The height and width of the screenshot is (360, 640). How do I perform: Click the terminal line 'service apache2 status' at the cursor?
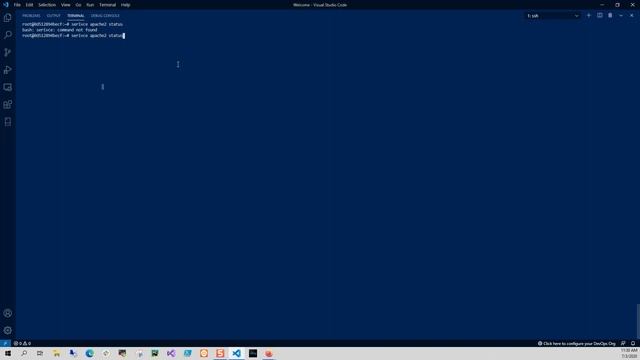(73, 36)
